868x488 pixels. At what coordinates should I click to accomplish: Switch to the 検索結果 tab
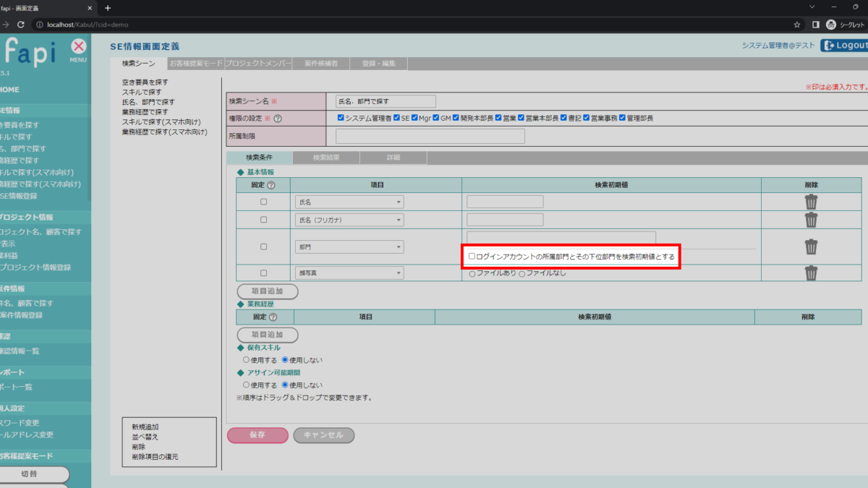tap(325, 157)
